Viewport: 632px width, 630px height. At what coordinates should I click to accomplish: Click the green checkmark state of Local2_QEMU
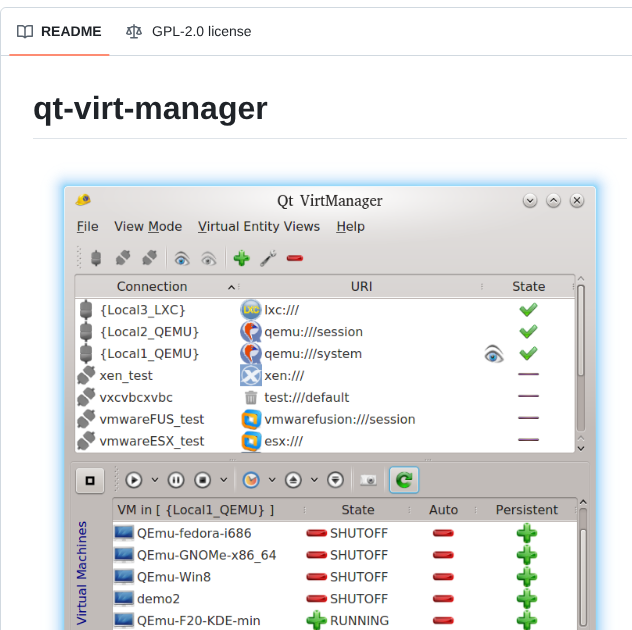click(528, 331)
